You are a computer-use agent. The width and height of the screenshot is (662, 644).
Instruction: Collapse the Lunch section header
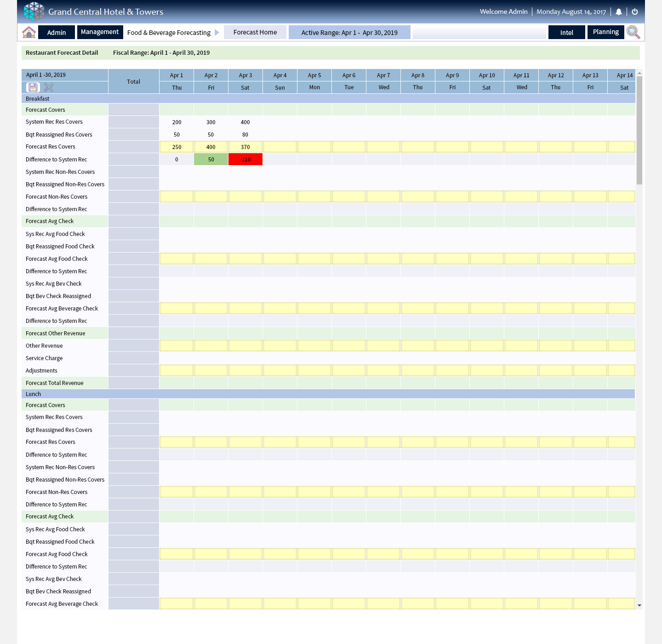34,394
